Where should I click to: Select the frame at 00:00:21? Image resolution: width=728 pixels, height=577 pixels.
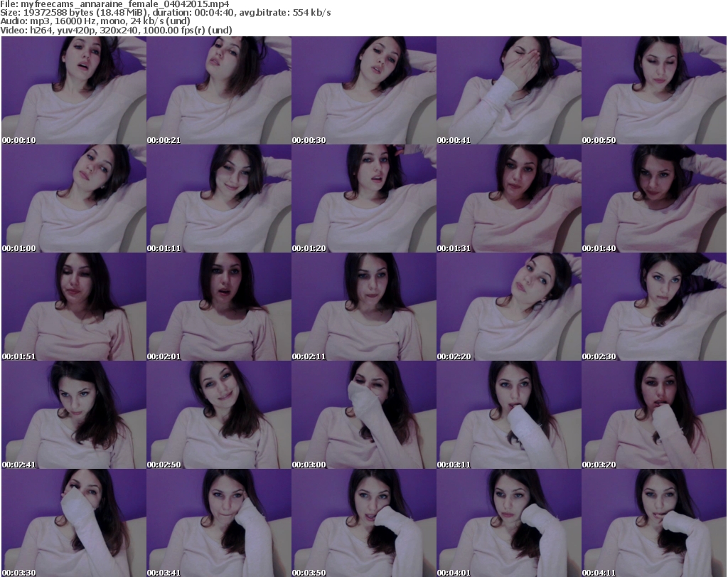(219, 90)
